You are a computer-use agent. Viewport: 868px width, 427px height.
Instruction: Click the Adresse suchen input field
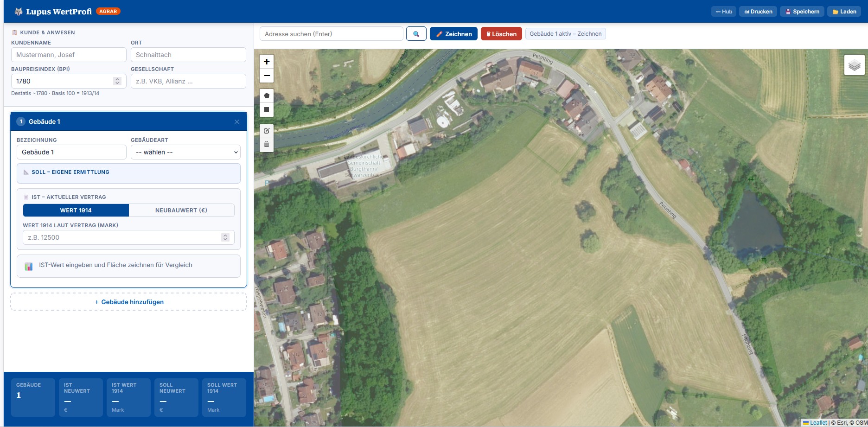click(331, 34)
